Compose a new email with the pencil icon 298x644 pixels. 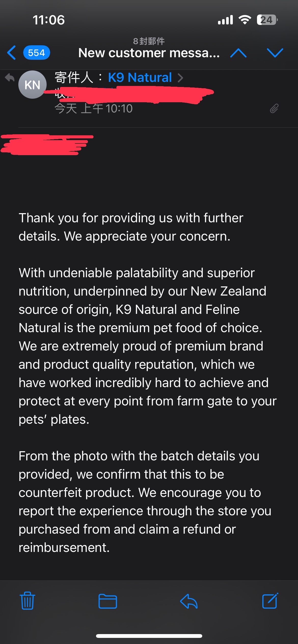pos(270,601)
